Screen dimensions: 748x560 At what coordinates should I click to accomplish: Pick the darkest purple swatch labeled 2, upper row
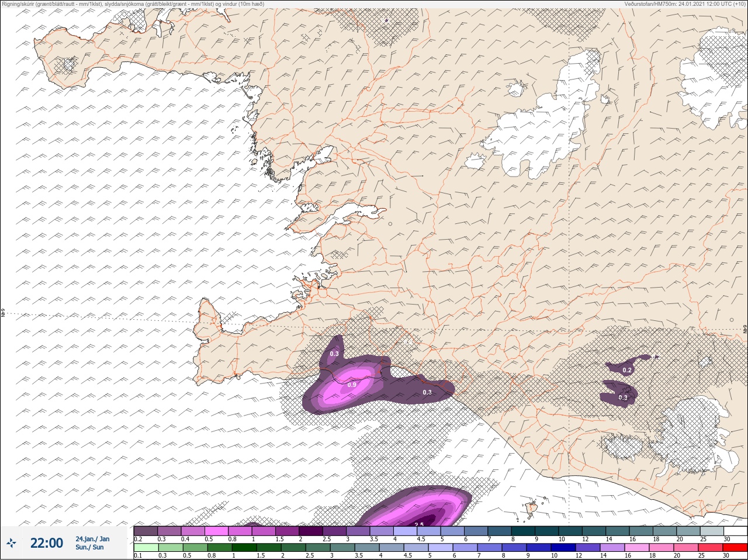tap(311, 531)
